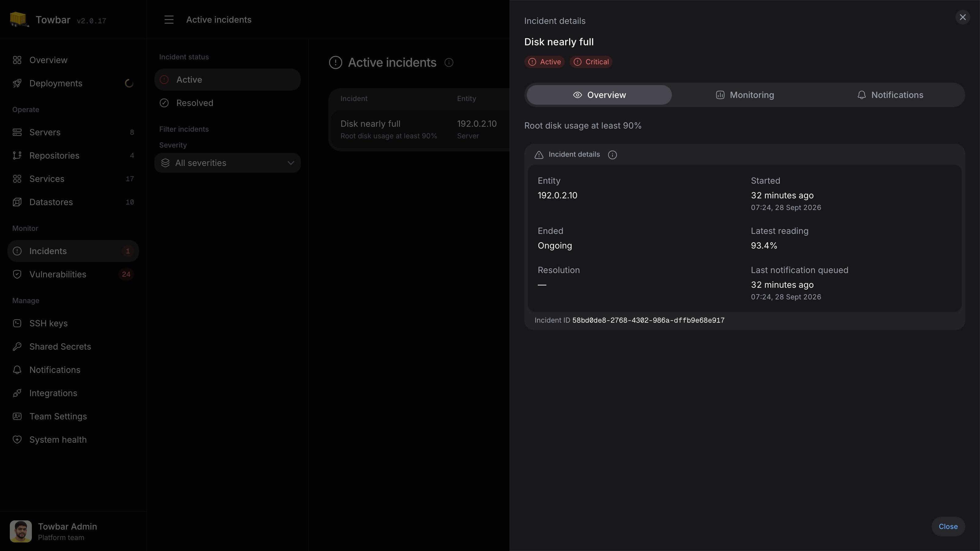The width and height of the screenshot is (980, 551).
Task: Click the Close button at panel bottom
Action: [948, 527]
